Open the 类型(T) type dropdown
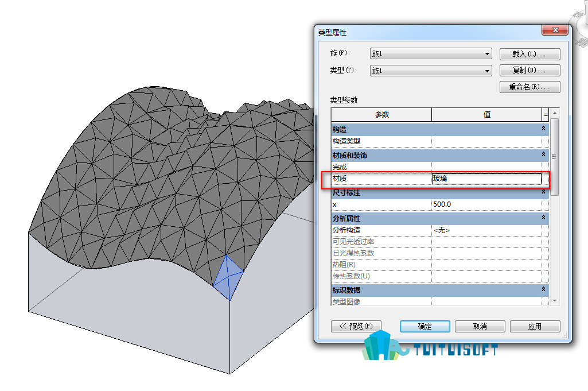This screenshot has width=588, height=391. 430,71
